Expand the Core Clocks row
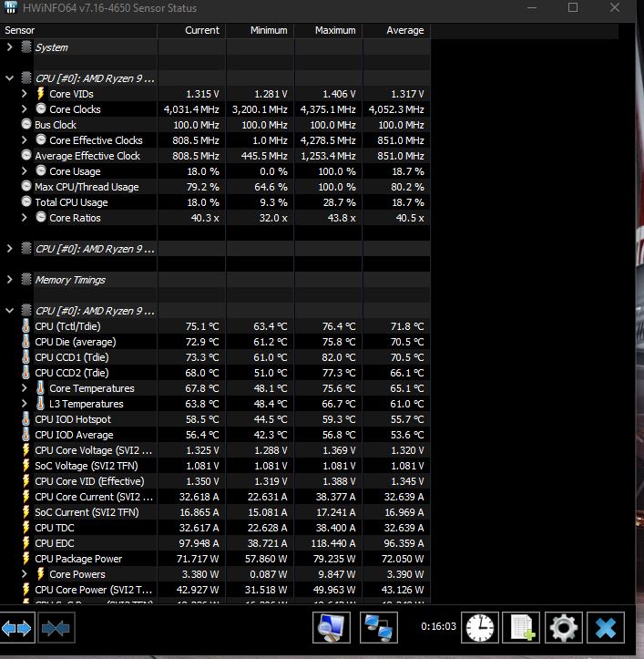Screen dimensions: 644x659 (25, 109)
